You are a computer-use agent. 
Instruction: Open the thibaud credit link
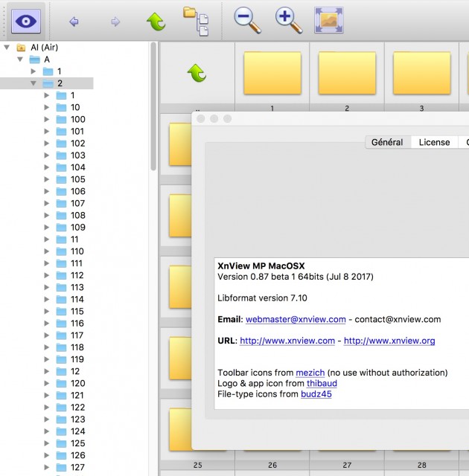click(x=322, y=383)
